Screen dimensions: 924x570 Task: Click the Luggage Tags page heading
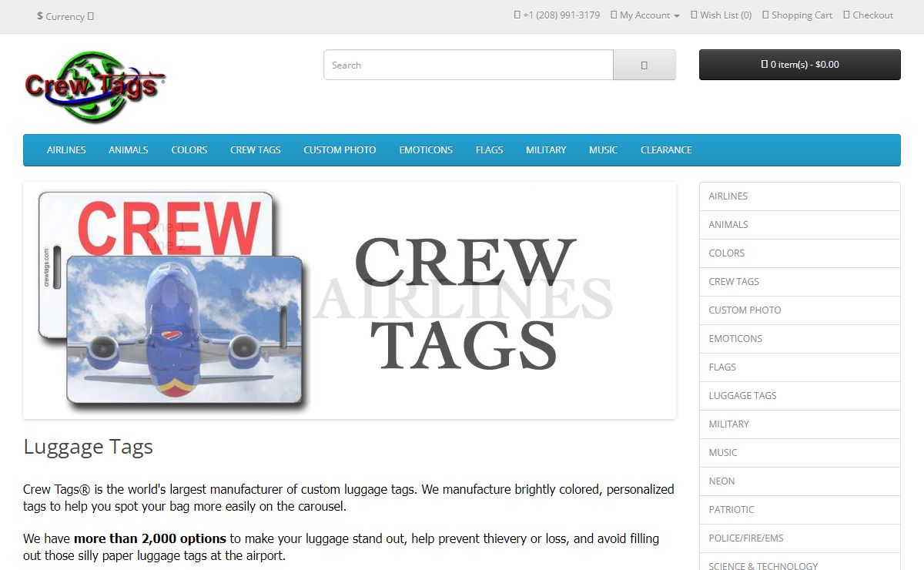89,447
